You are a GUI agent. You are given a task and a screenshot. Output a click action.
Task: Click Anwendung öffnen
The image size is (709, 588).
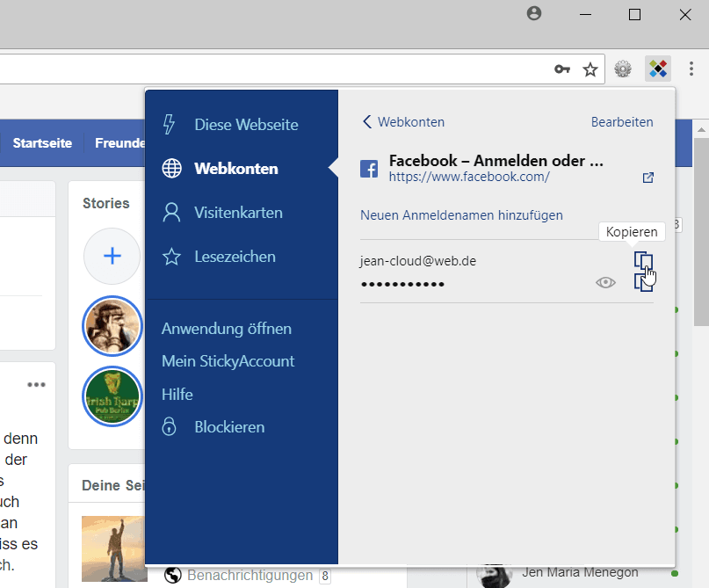pyautogui.click(x=227, y=329)
